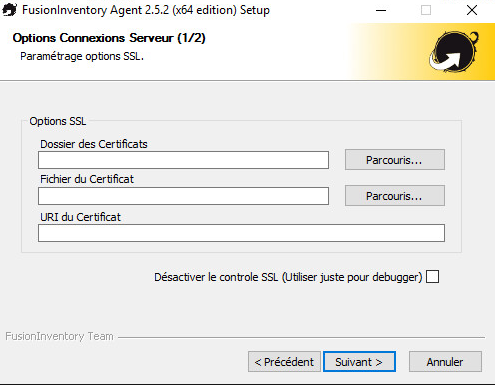Focus the Dossier des Certificats text field
The width and height of the screenshot is (496, 386).
(x=183, y=160)
